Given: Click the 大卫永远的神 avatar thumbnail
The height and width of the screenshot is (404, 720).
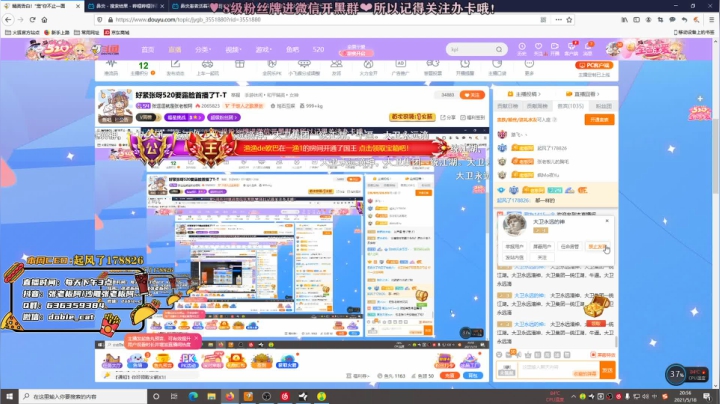Looking at the screenshot, I should 514,225.
